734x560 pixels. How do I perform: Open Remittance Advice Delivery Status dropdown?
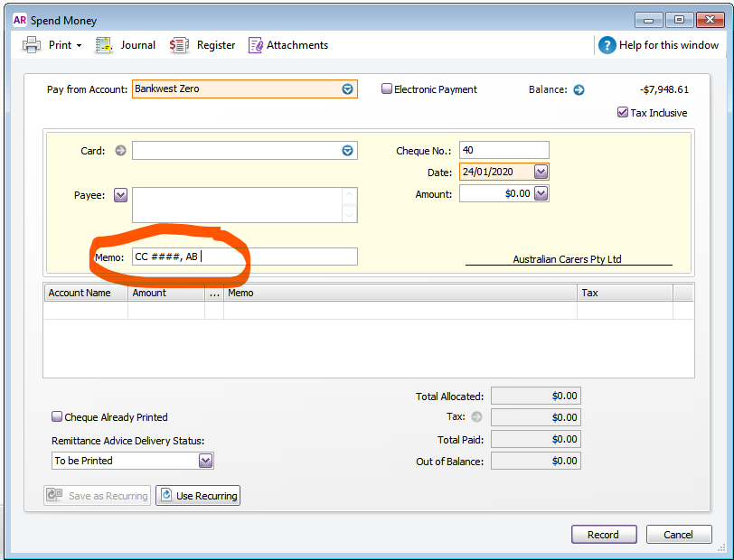tap(205, 461)
